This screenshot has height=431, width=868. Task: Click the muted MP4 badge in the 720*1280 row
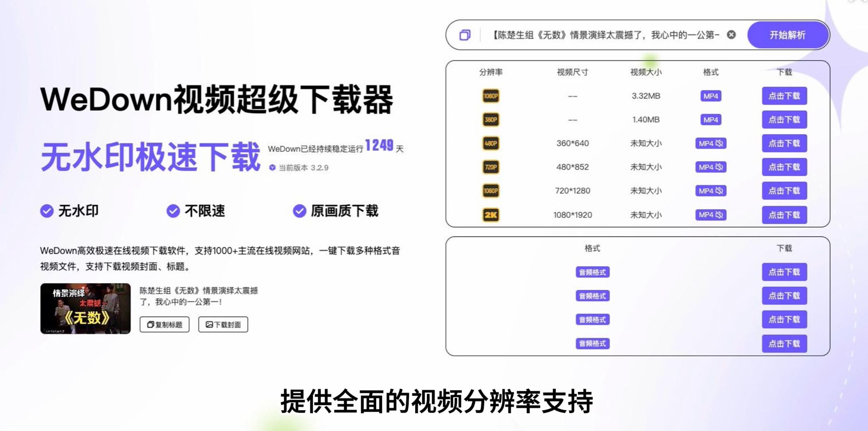tap(710, 191)
